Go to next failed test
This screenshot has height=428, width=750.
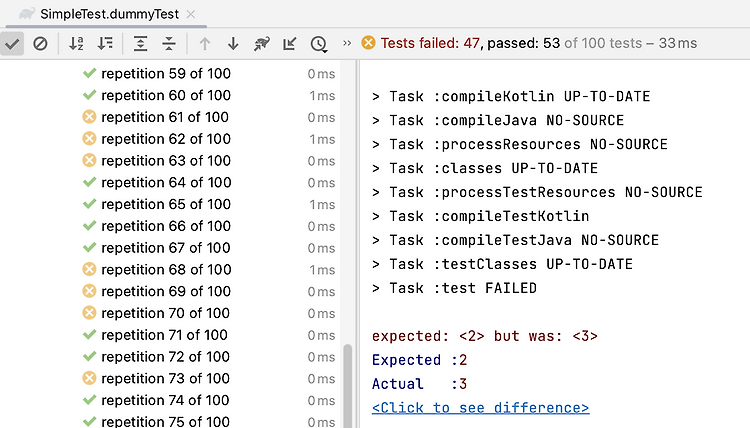pos(233,44)
